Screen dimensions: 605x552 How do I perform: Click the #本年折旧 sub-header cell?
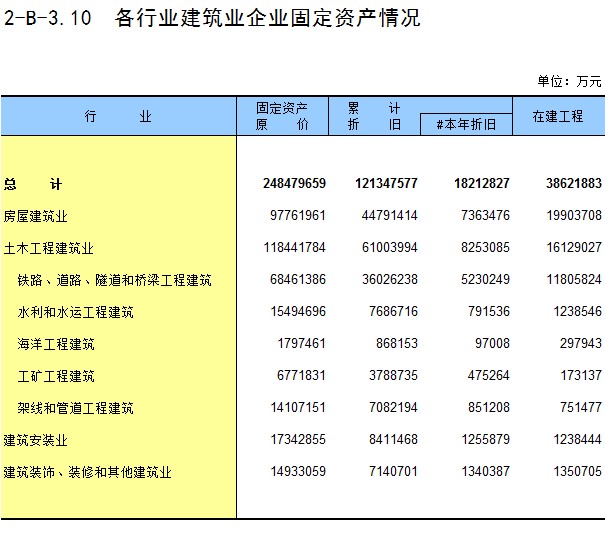click(466, 124)
